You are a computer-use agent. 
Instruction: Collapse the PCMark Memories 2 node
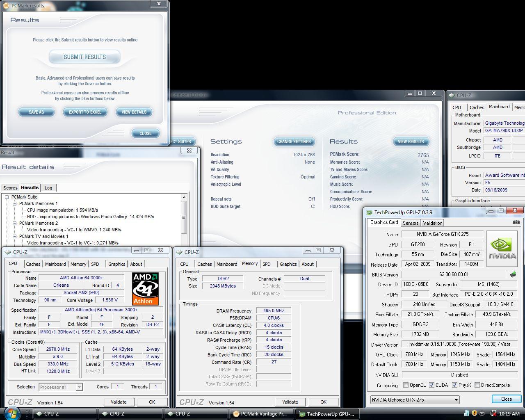(15, 223)
